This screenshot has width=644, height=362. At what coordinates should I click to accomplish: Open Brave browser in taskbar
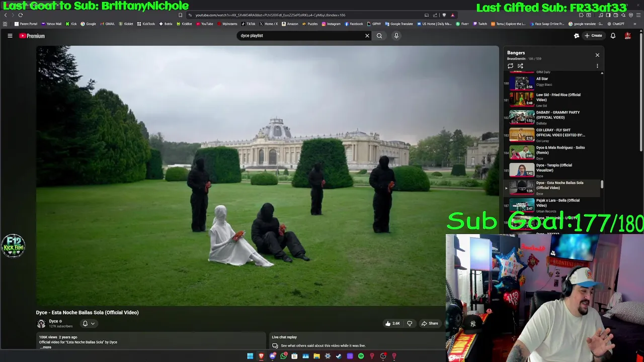(x=261, y=356)
